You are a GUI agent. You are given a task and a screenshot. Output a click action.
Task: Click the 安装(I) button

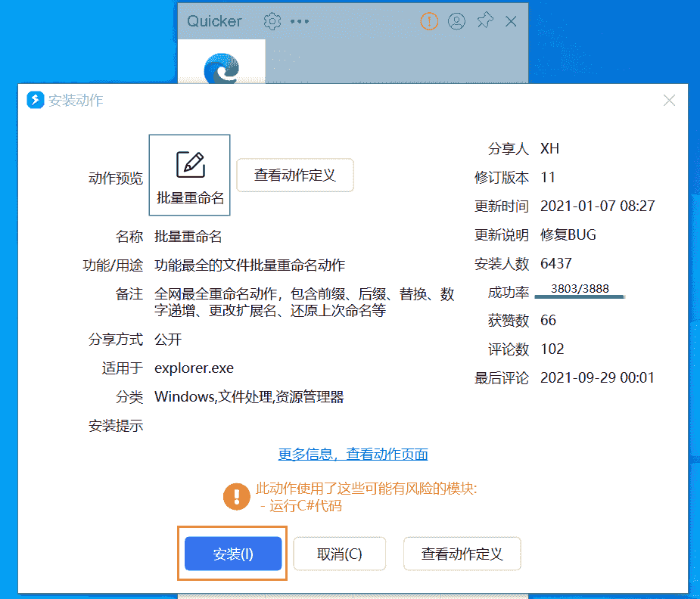pyautogui.click(x=233, y=554)
